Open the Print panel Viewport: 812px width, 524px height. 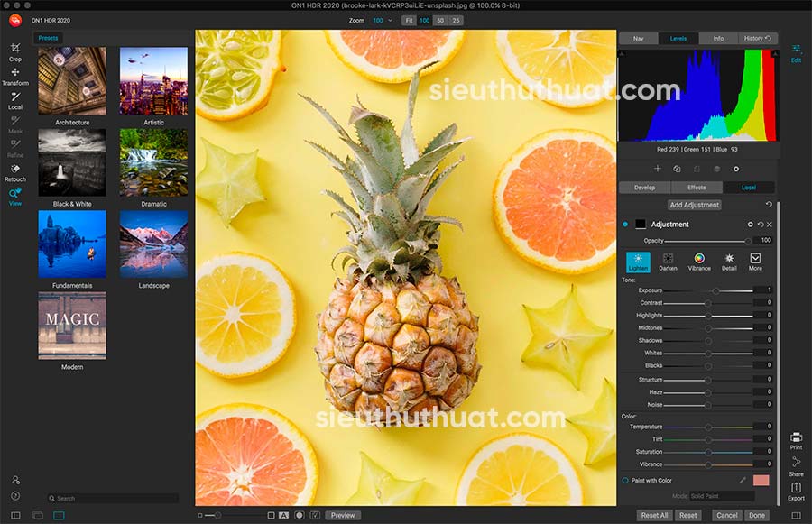[796, 439]
